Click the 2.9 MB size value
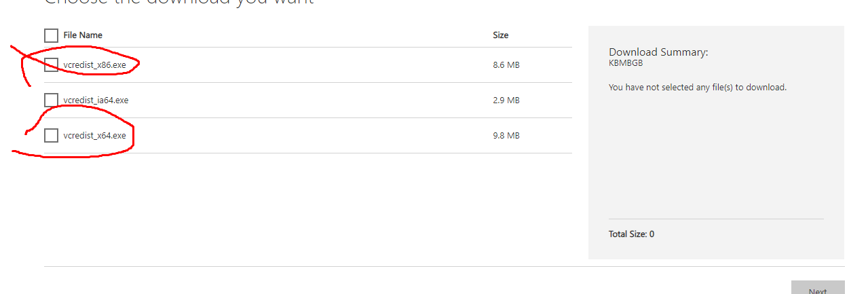 coord(506,100)
